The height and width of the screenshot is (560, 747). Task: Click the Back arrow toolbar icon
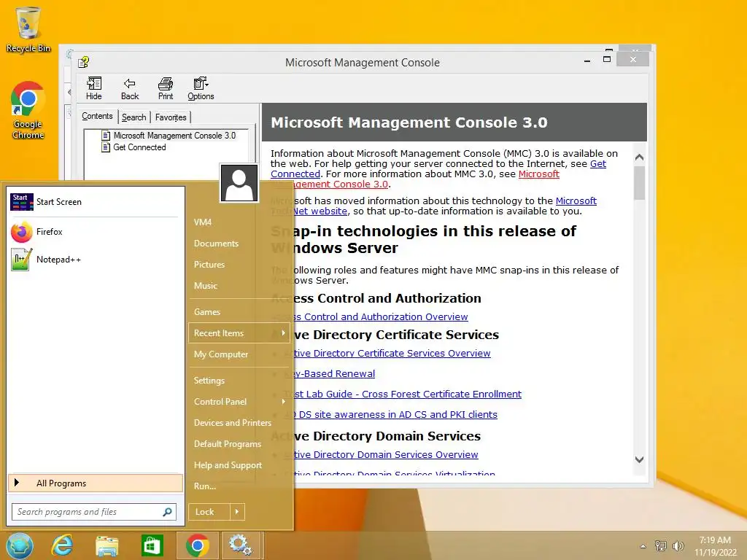pos(130,88)
